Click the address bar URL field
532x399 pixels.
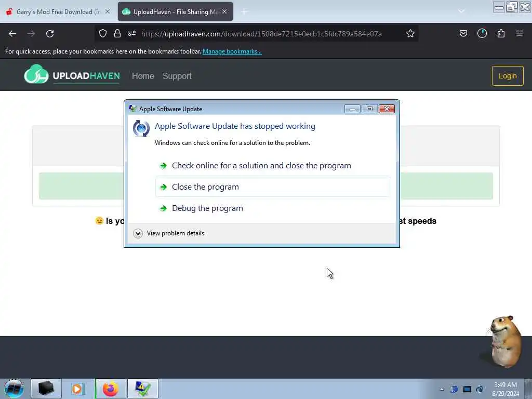tap(262, 34)
